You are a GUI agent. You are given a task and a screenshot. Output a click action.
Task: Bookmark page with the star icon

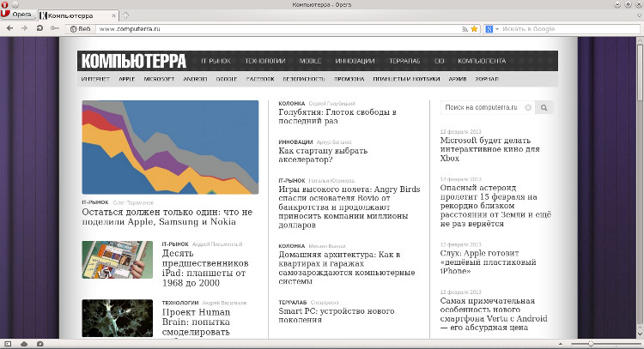click(474, 29)
